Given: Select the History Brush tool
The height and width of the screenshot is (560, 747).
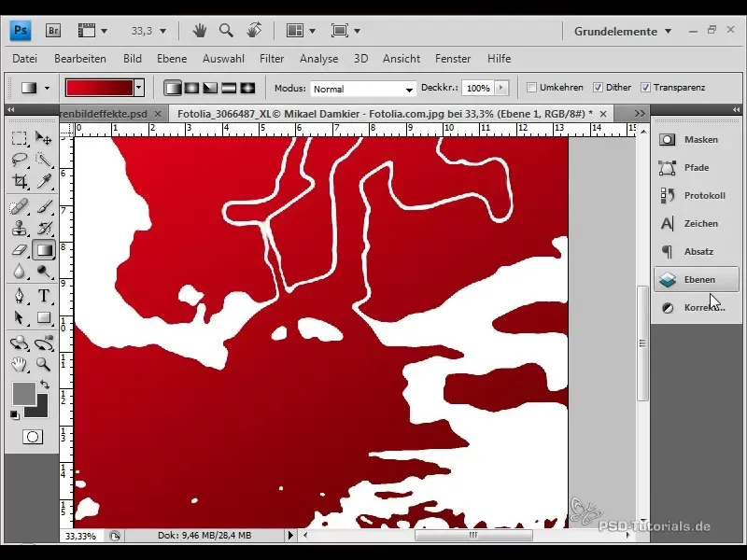Looking at the screenshot, I should (43, 229).
